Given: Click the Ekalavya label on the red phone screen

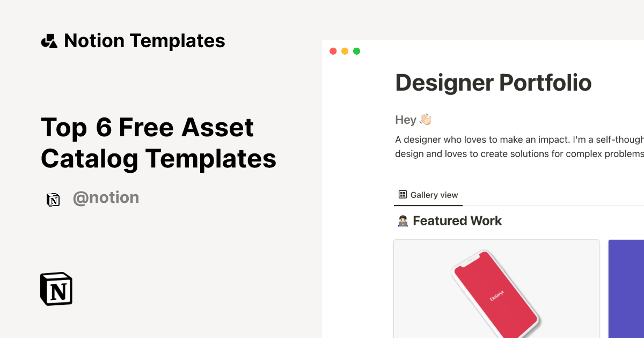Looking at the screenshot, I should coord(494,297).
